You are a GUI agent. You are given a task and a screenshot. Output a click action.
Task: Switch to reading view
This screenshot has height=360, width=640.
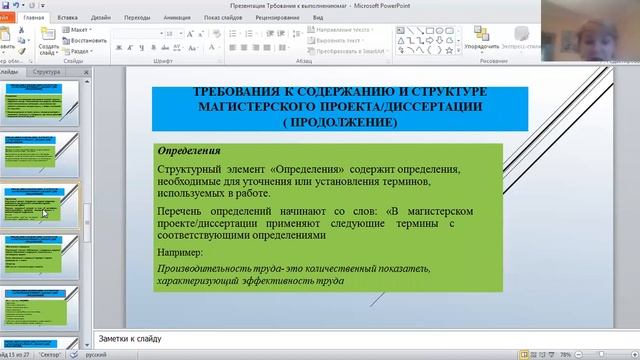[x=542, y=355]
